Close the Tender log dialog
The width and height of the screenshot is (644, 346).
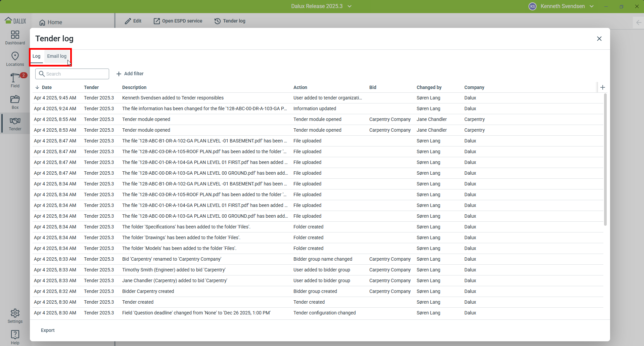pos(599,39)
